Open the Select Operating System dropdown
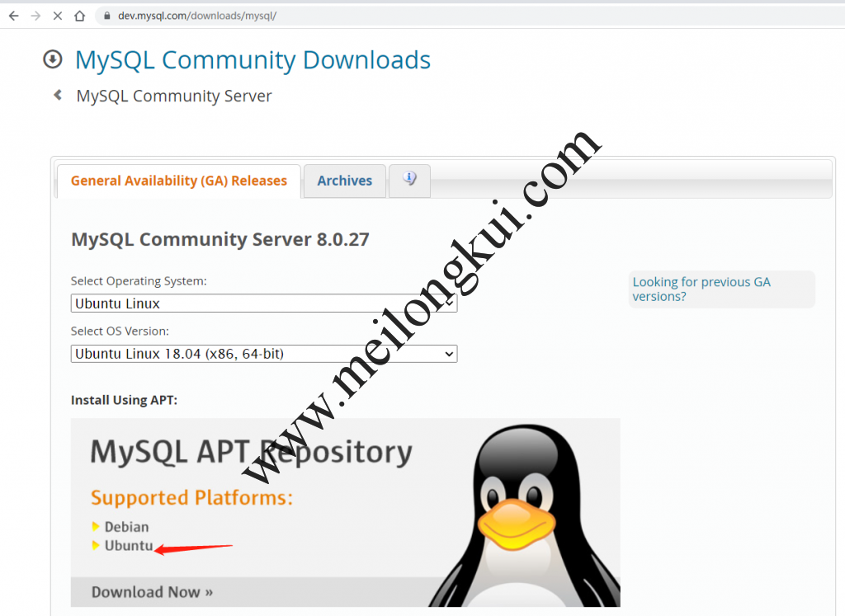Screen dimensions: 845x616 [263, 303]
